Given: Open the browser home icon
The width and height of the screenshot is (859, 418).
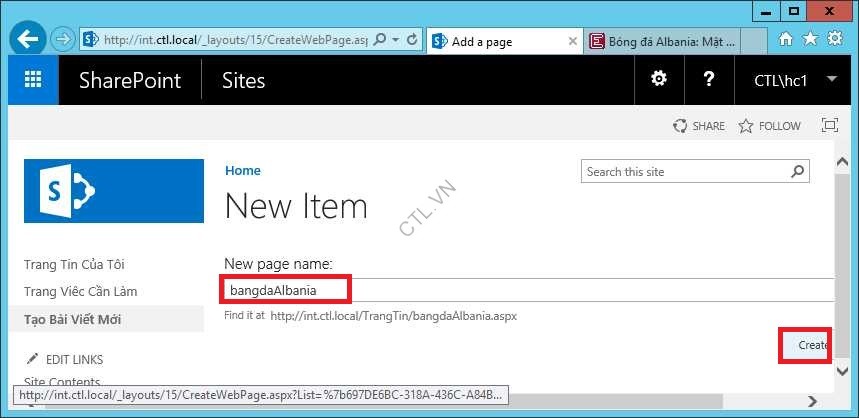Looking at the screenshot, I should pos(786,39).
